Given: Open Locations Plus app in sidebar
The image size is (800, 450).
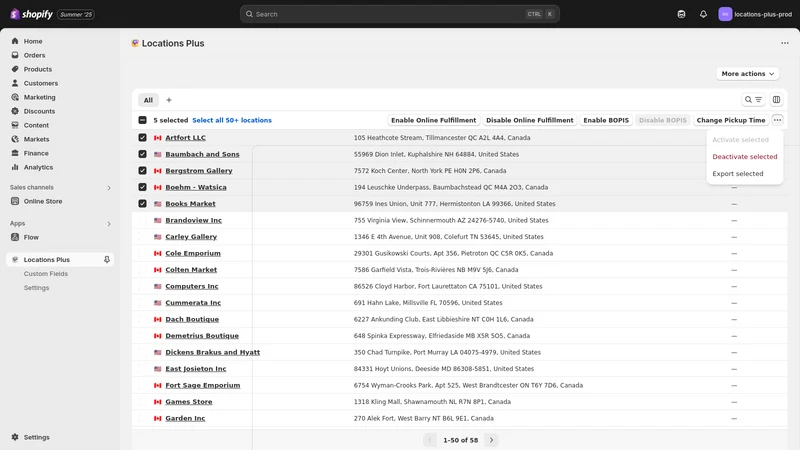Looking at the screenshot, I should (46, 260).
